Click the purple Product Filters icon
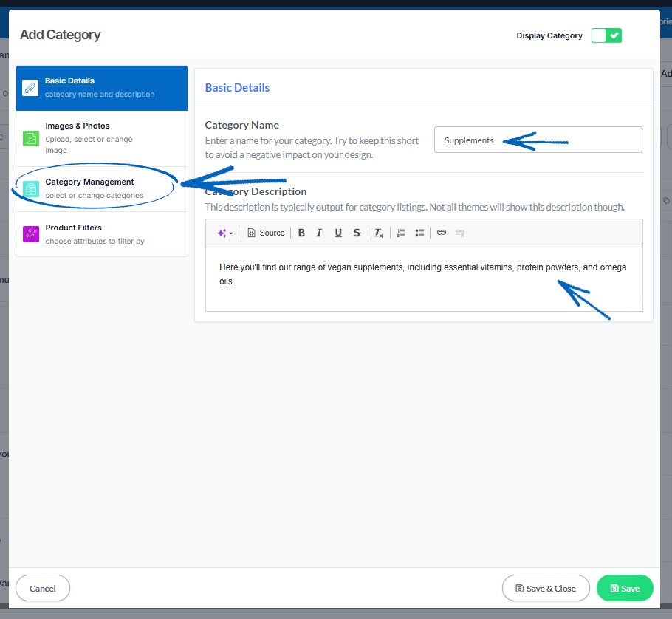This screenshot has height=619, width=672. point(31,234)
